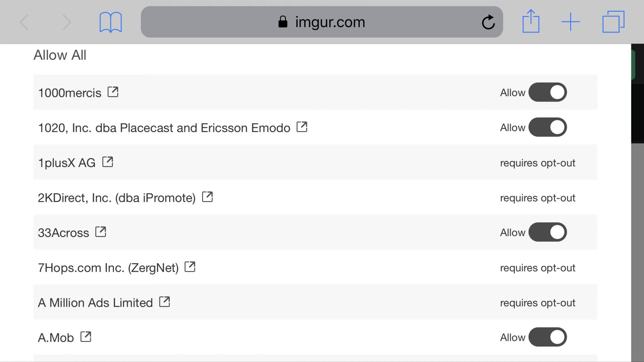Open external link for 2KDirect iPromote

(208, 197)
